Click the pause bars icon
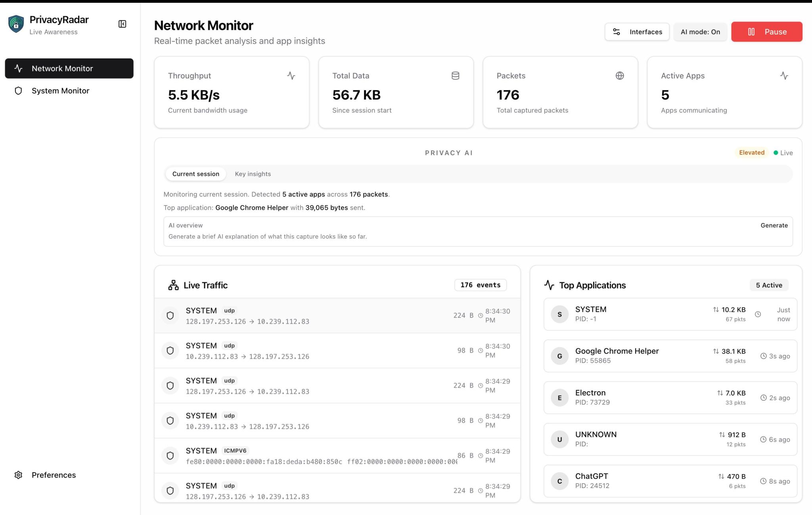Screen dimensions: 812x515 coord(751,32)
